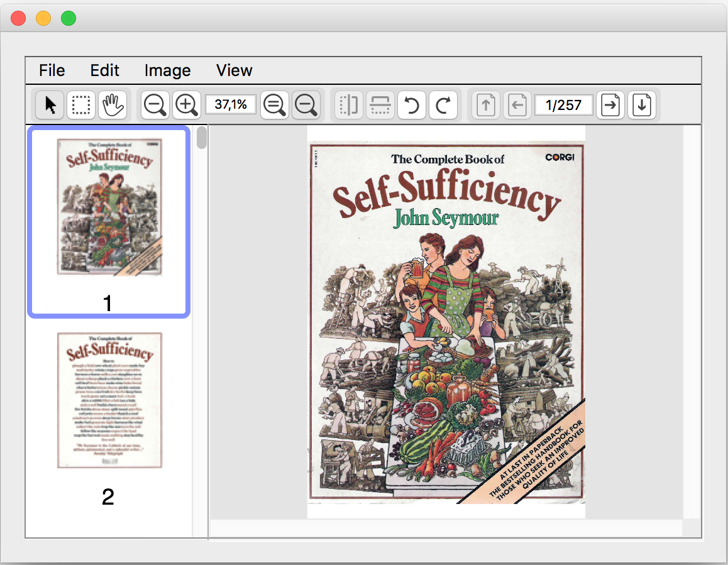
Task: Close the window with the red button
Action: (18, 18)
